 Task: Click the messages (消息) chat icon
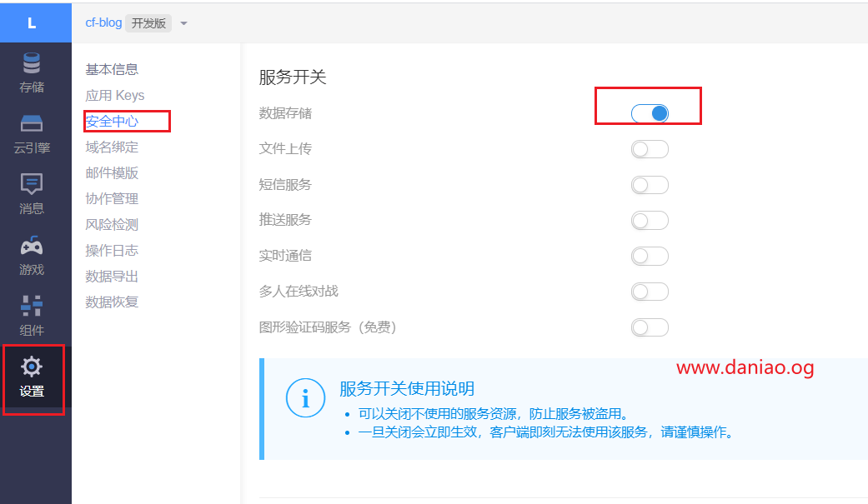coord(32,184)
